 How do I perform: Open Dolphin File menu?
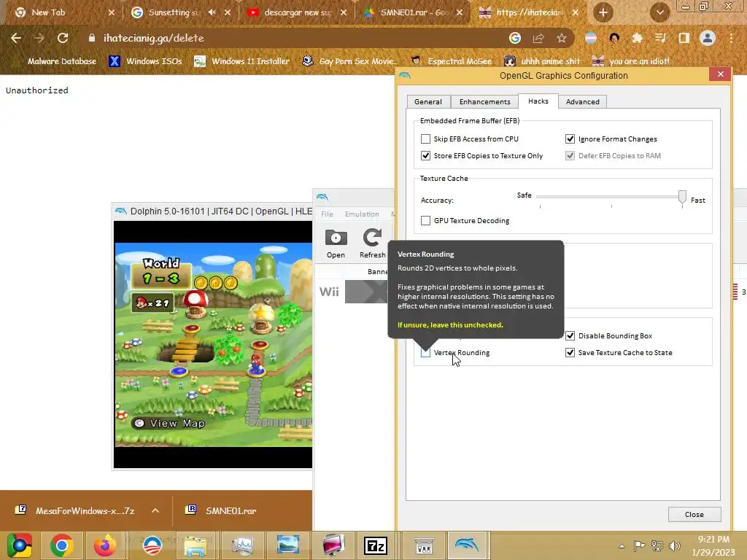[327, 214]
